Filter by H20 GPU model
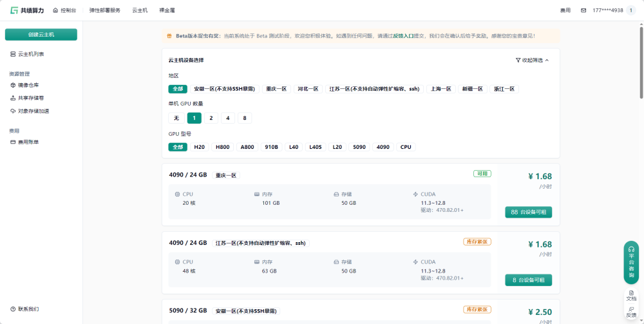 [199, 147]
